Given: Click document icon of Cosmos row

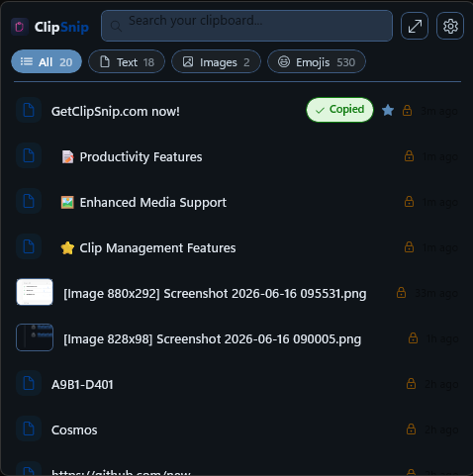Looking at the screenshot, I should [29, 428].
